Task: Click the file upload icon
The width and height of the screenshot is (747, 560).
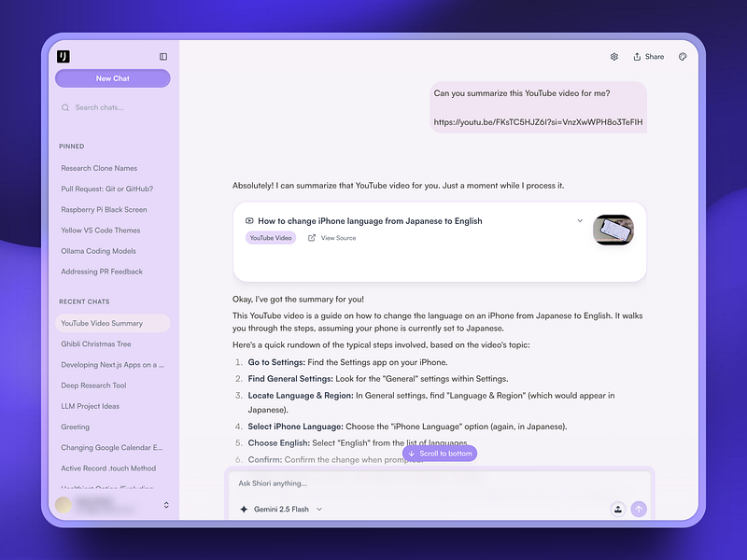Action: [618, 509]
